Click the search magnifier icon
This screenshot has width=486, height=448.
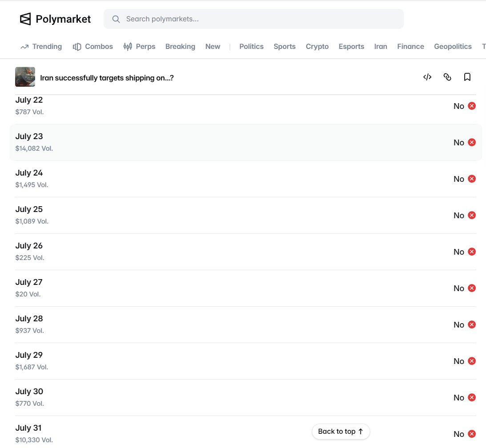tap(116, 19)
